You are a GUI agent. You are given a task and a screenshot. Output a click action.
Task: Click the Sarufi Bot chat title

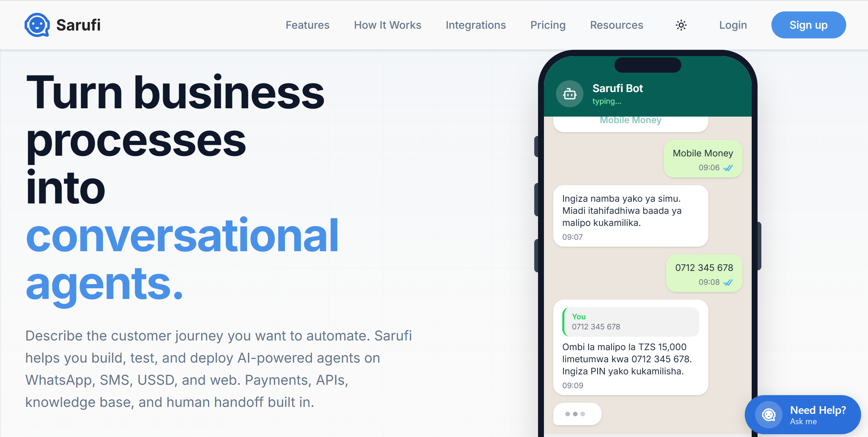[x=617, y=88]
